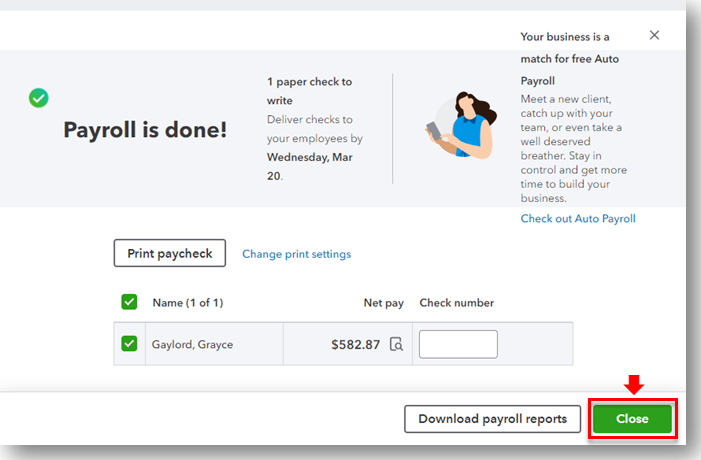Click the green Close button
Screen dimensions: 701x460
633,419
